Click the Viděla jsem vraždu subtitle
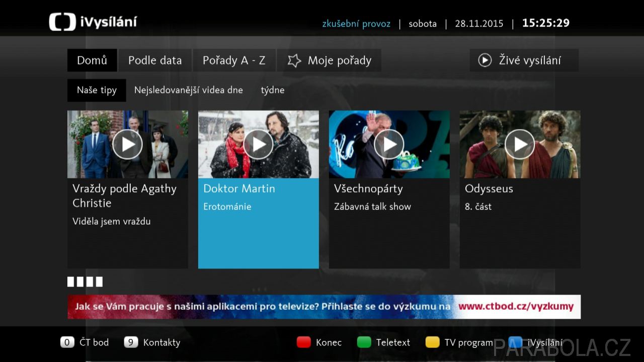Screen dimensions: 644x362 coord(112,221)
